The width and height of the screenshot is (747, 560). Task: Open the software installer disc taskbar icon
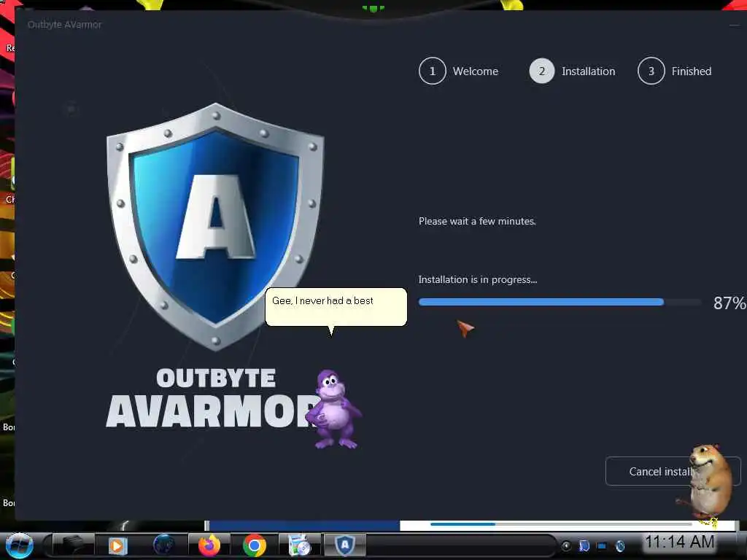pos(300,545)
